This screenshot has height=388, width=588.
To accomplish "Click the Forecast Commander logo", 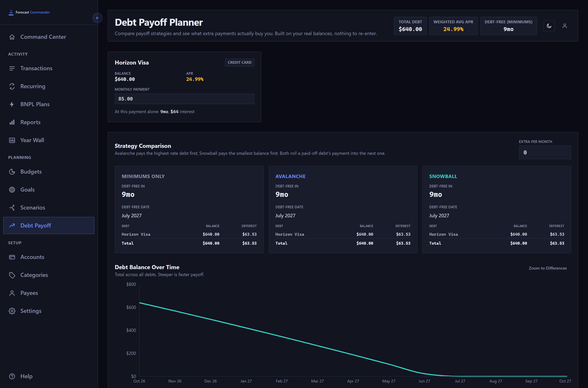I will pos(29,12).
